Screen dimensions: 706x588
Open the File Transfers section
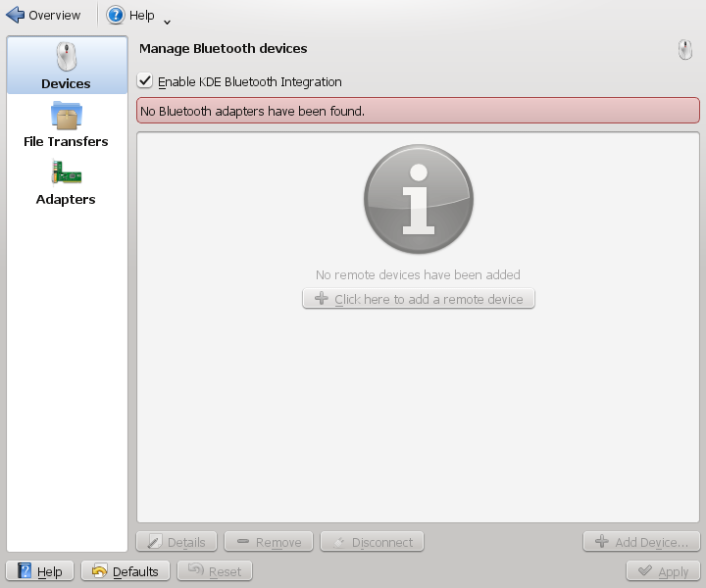[66, 124]
